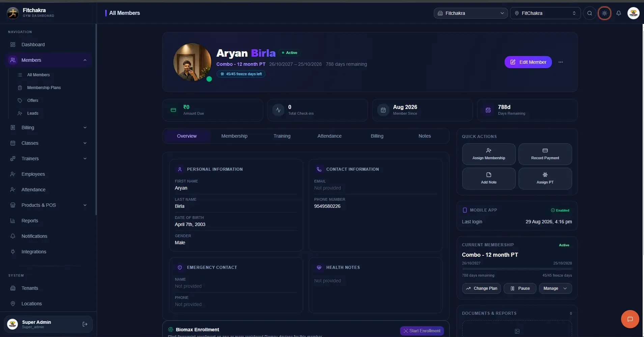Image resolution: width=644 pixels, height=337 pixels.
Task: Click the phone number 9549580226
Action: tap(327, 206)
